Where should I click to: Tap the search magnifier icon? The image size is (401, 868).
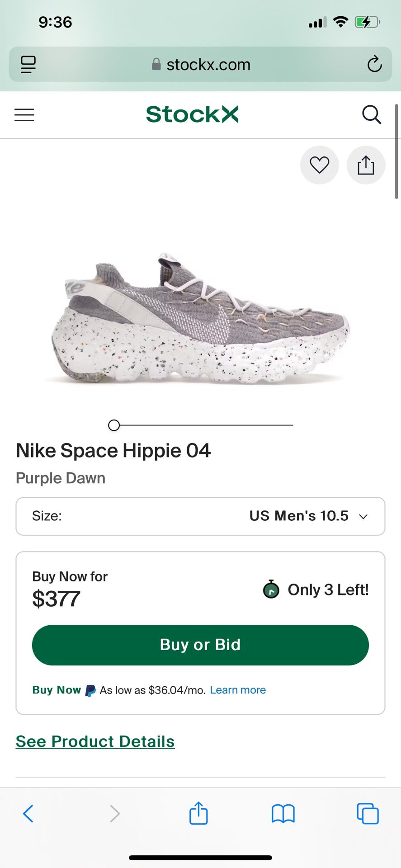click(372, 115)
